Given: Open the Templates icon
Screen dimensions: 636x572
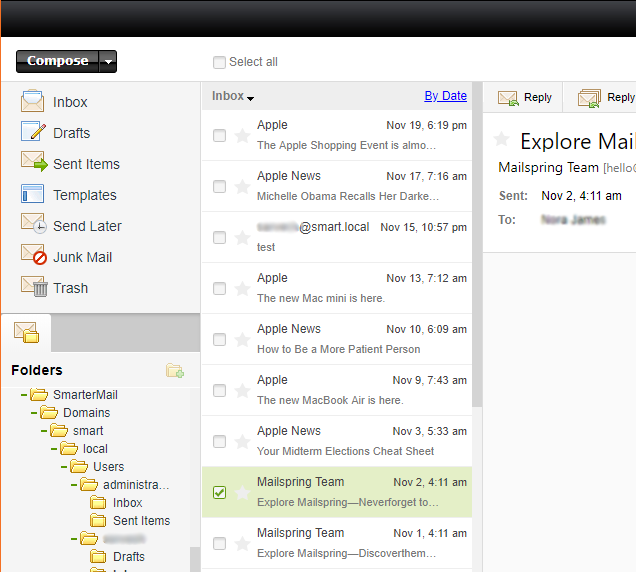Looking at the screenshot, I should (x=32, y=194).
